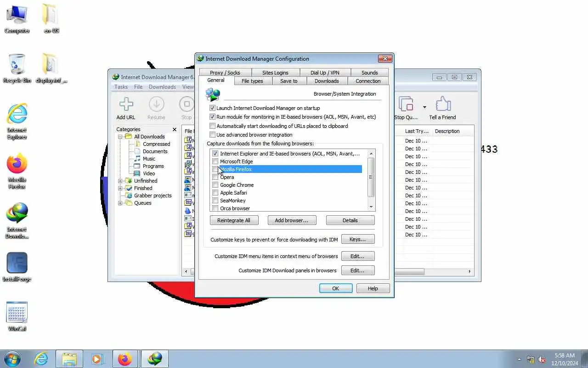Image resolution: width=588 pixels, height=368 pixels.
Task: Select Internet Download Manager desktop shortcut
Action: 17,221
